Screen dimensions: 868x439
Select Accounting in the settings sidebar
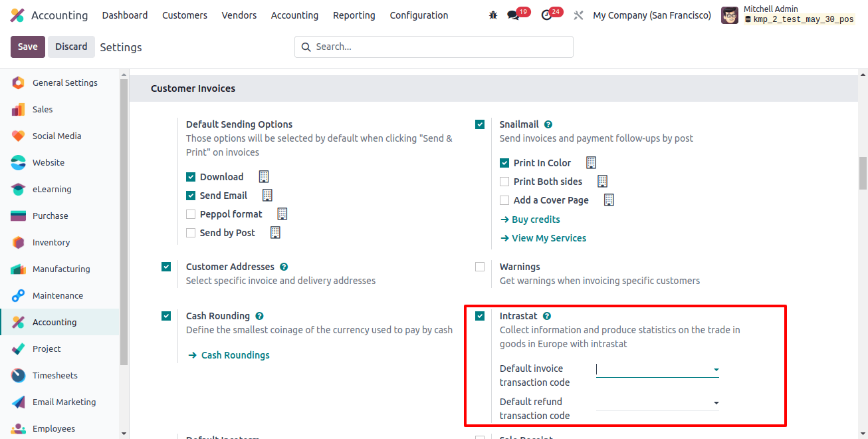[x=60, y=323]
